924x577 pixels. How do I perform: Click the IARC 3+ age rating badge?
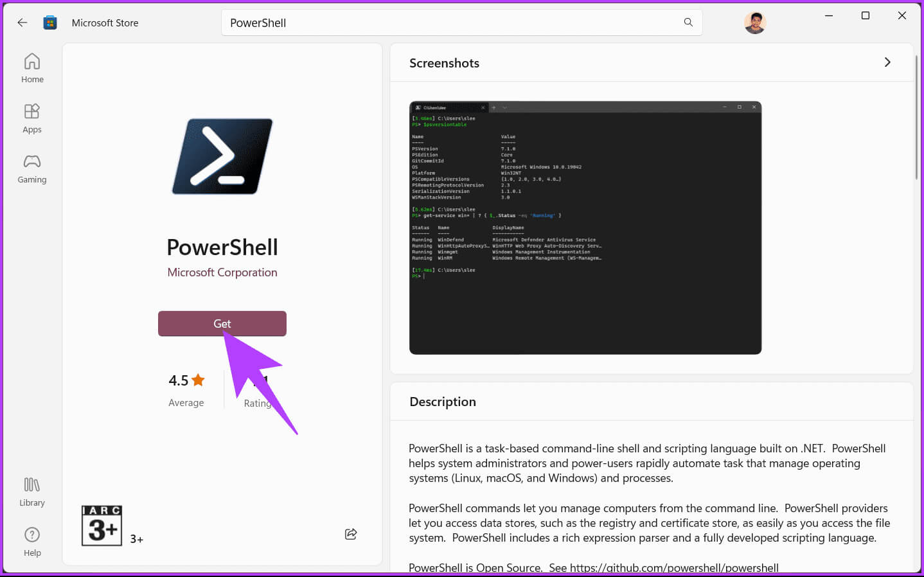[x=102, y=526]
